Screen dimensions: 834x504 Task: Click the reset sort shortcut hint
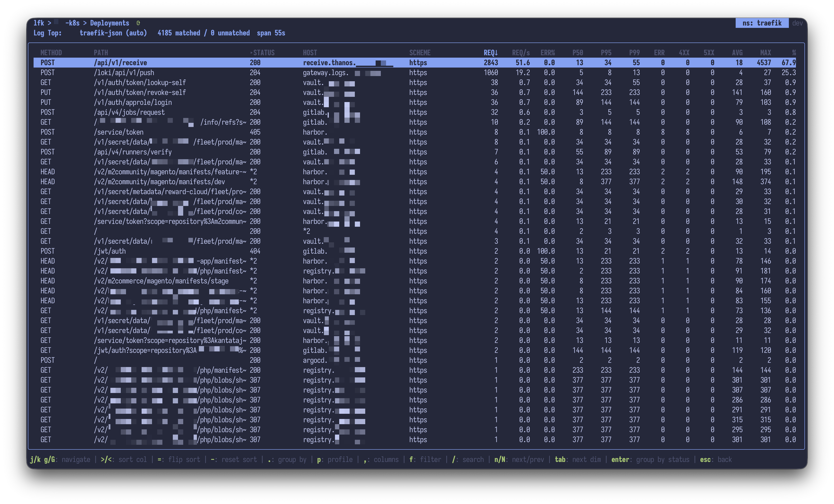coord(234,459)
